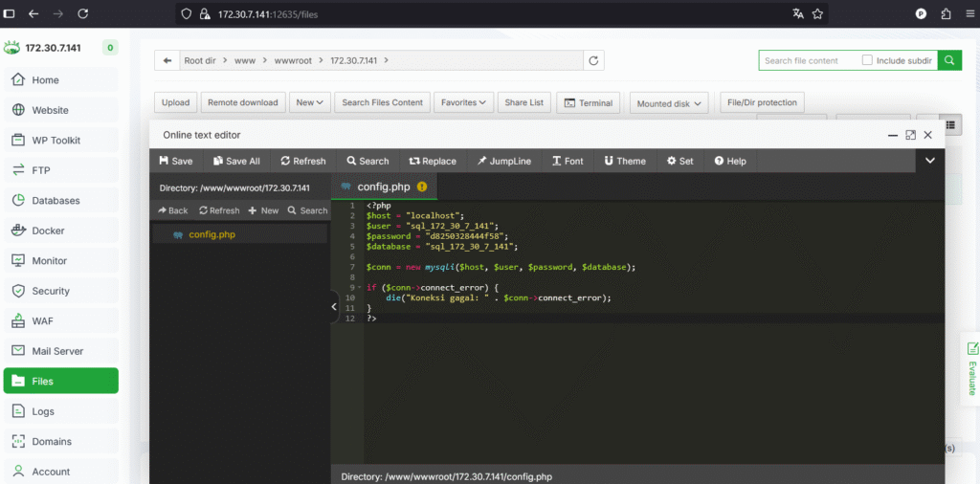Viewport: 980px width, 484px height.
Task: Open the Monitor page
Action: click(60, 260)
